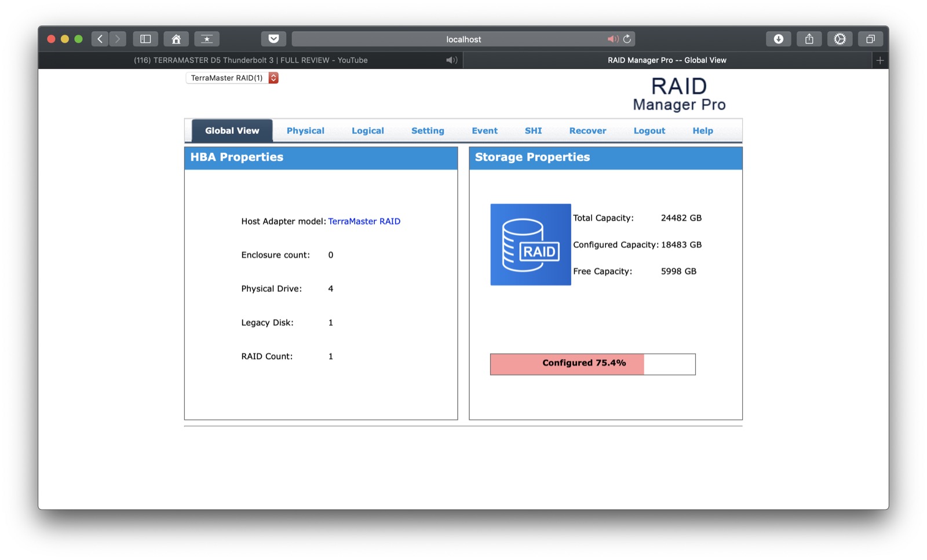Open the Event tab
The height and width of the screenshot is (560, 927).
[484, 131]
